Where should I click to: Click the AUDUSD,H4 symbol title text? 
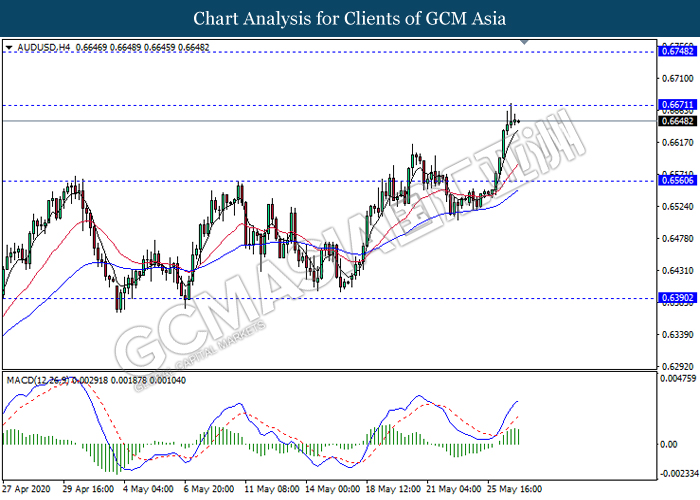44,47
